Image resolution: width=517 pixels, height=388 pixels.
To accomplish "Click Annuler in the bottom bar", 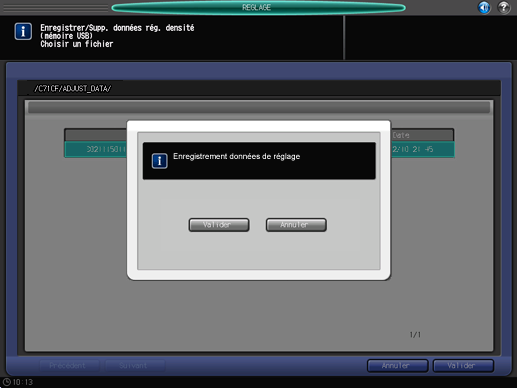I will [x=398, y=366].
